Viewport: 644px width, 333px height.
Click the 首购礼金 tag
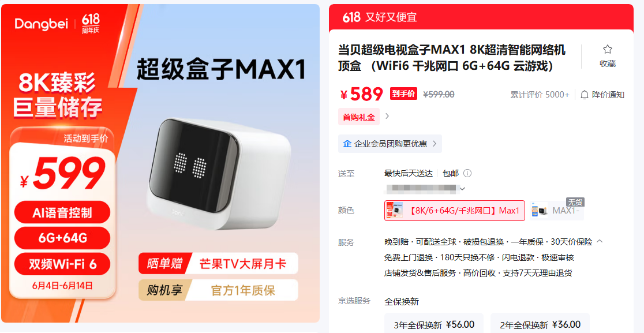[359, 117]
